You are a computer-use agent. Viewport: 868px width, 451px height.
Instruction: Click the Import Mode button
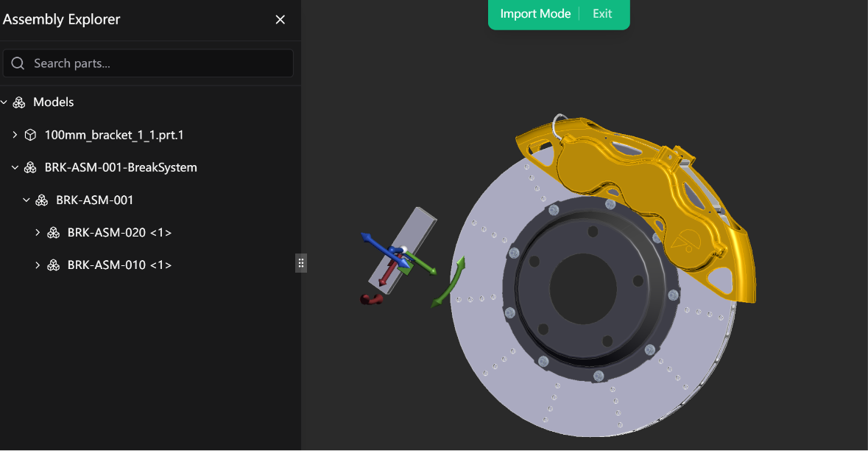tap(535, 14)
